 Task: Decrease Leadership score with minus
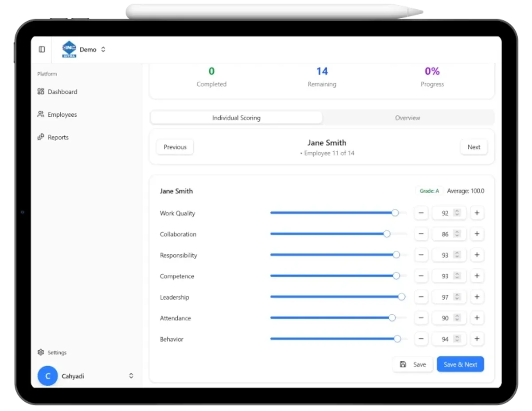point(421,297)
